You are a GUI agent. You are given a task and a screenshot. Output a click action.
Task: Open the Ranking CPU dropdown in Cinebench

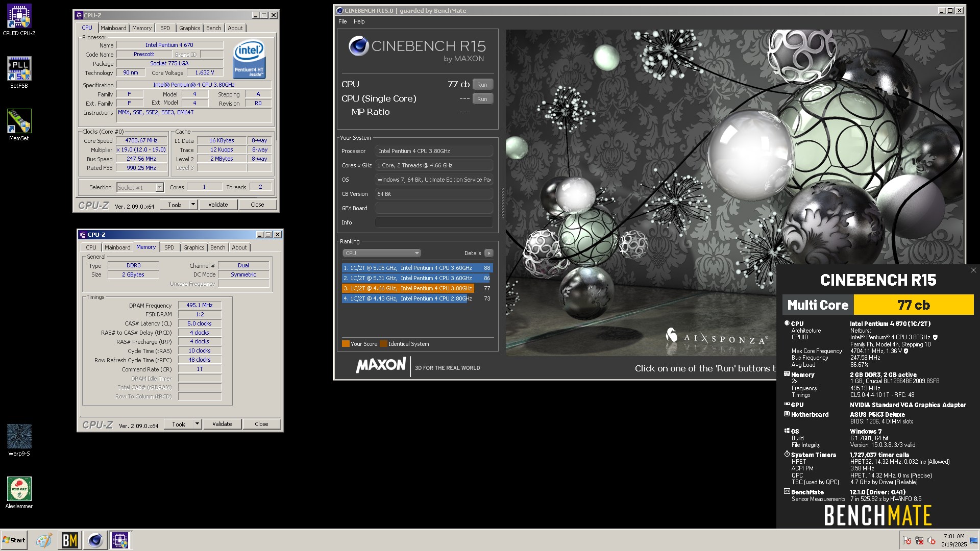tap(382, 253)
